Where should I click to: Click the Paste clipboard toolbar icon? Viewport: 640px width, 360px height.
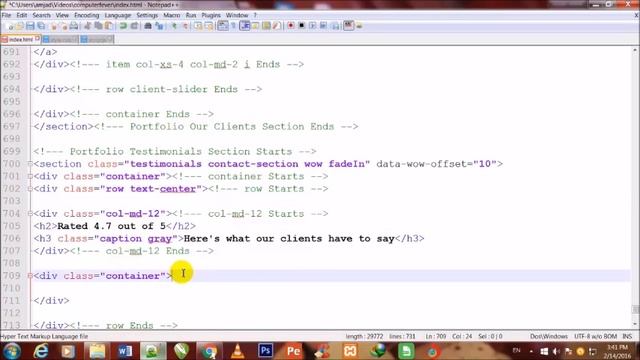click(x=109, y=26)
